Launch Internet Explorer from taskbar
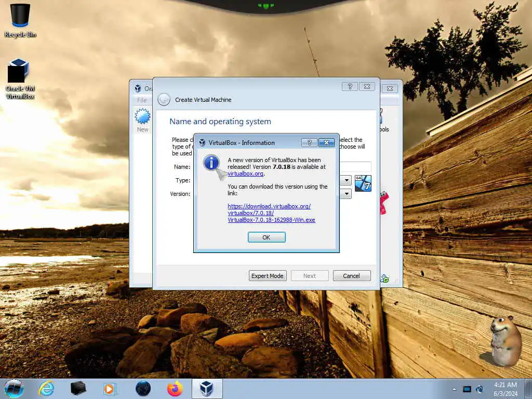Viewport: 532px width, 399px height. [46, 389]
